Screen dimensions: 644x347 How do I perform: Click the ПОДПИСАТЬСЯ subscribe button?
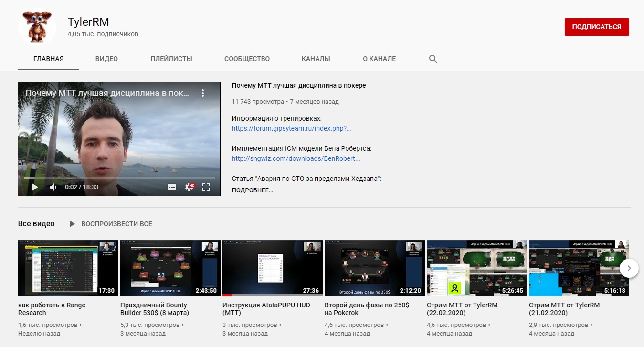(597, 27)
